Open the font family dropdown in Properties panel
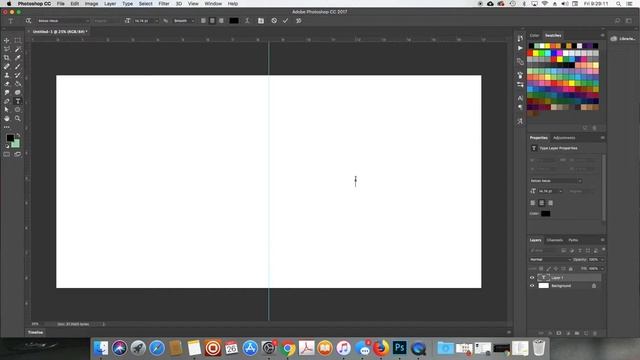 [x=556, y=180]
